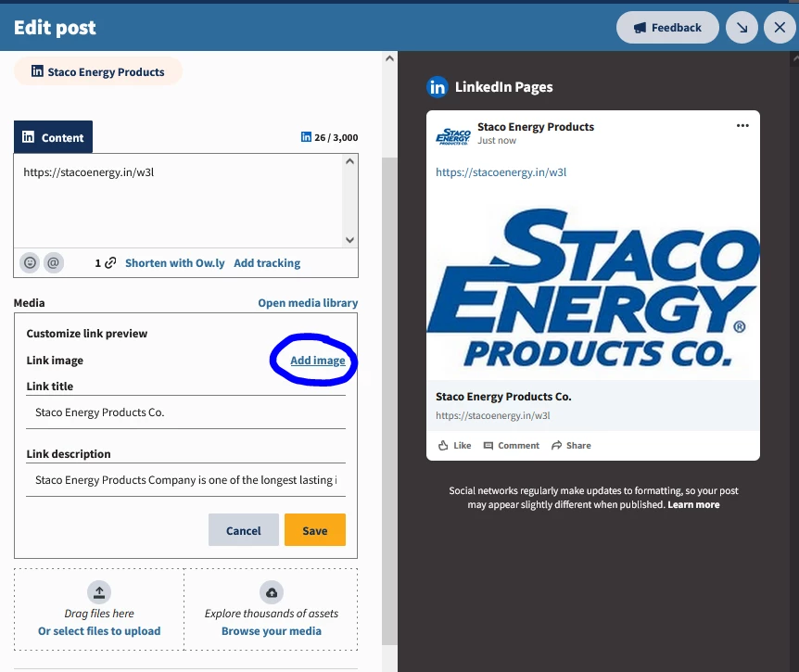Click the Staco Energy Products name in preview header

point(536,126)
